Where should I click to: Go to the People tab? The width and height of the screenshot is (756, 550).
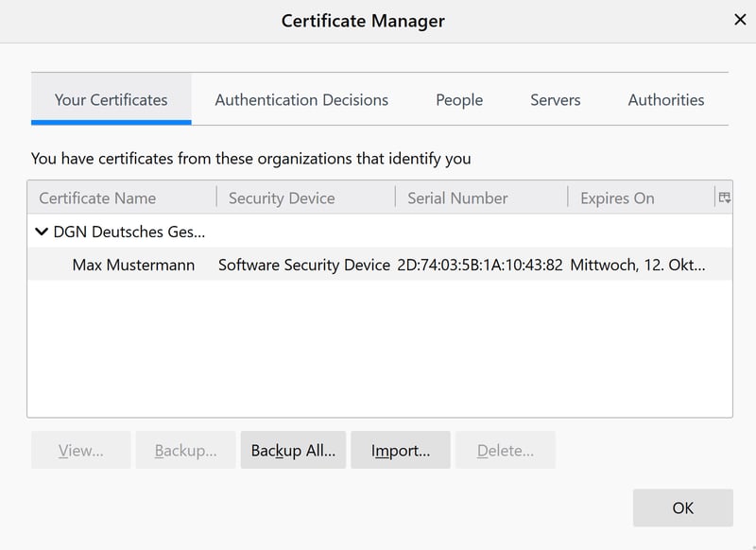pos(459,99)
